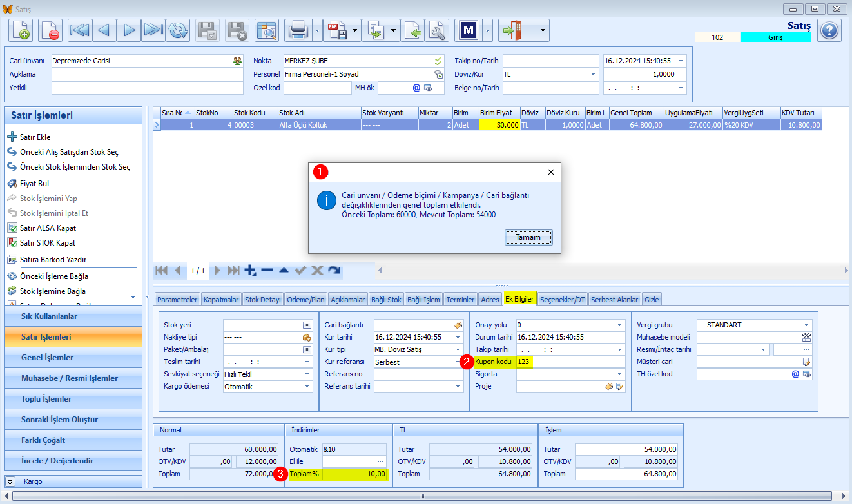Open the Vergi grubu dropdown

click(x=806, y=325)
